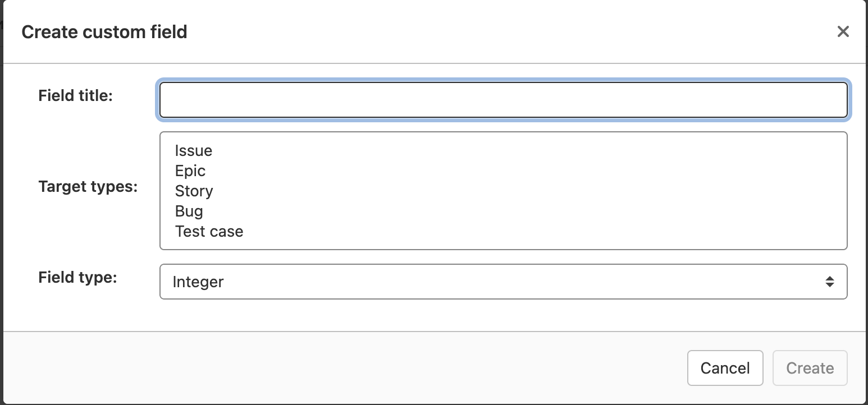Viewport: 868px width, 405px height.
Task: Select Bug as a target type
Action: point(189,211)
